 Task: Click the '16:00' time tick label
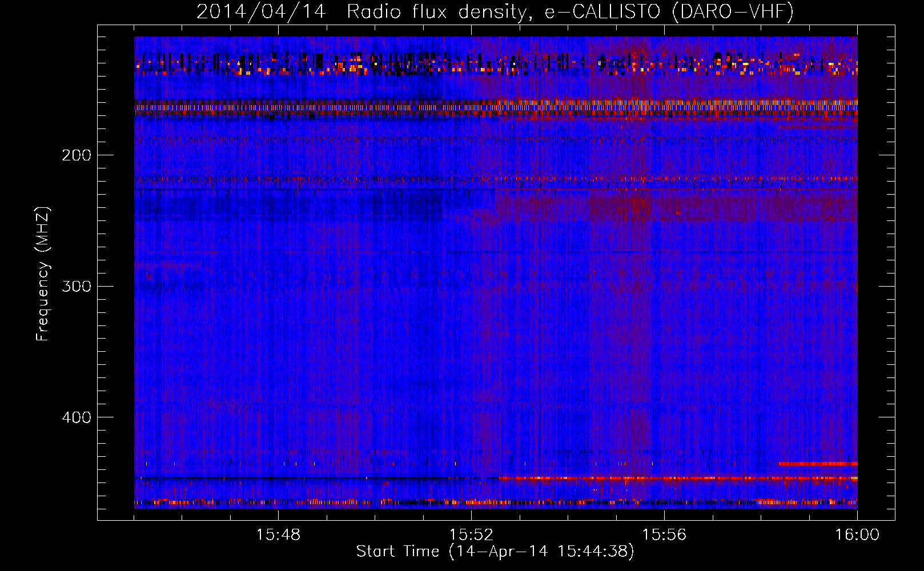pos(857,535)
